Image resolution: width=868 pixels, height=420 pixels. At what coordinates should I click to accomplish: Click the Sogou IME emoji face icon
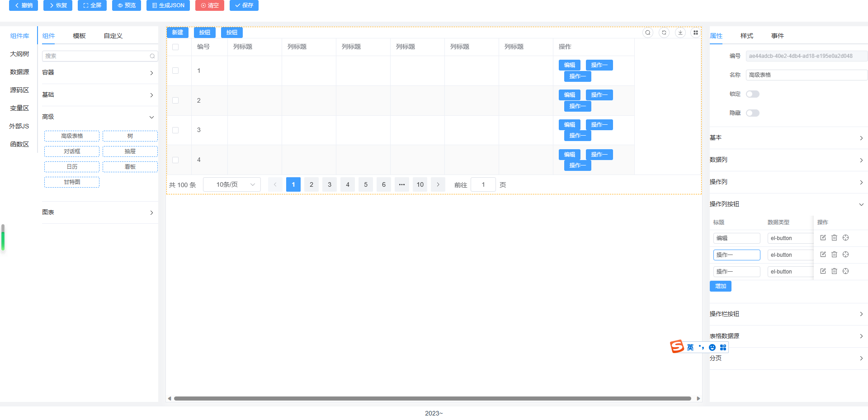point(712,347)
